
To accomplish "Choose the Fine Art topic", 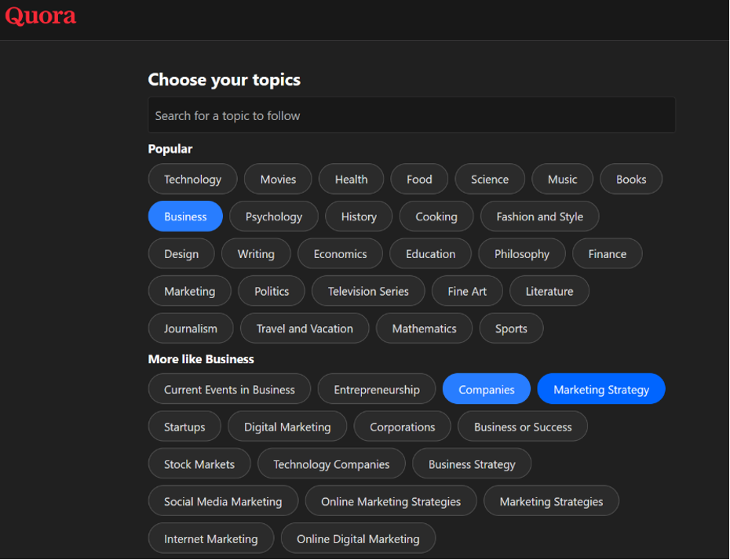I will click(x=467, y=291).
